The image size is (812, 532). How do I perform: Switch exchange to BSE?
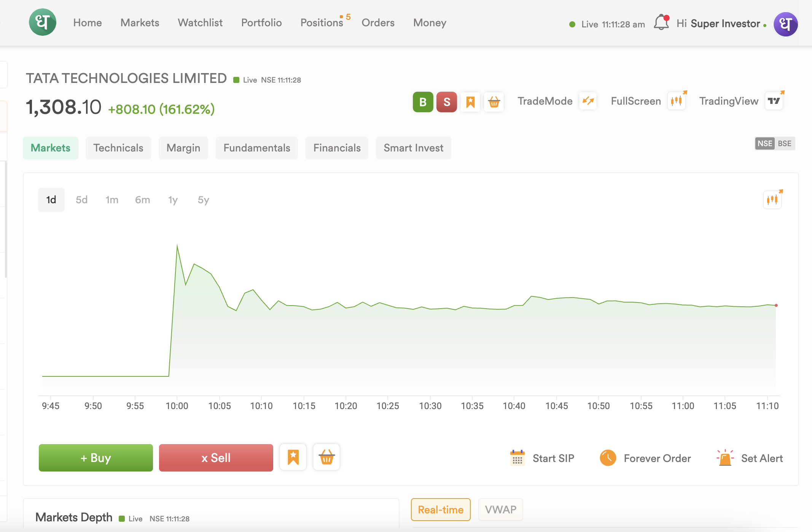click(x=785, y=143)
